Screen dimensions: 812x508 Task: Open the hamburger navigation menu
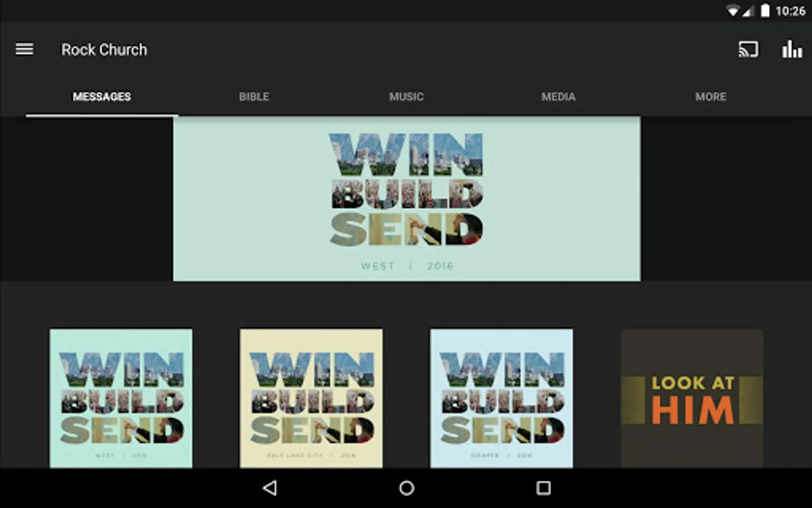pos(24,50)
